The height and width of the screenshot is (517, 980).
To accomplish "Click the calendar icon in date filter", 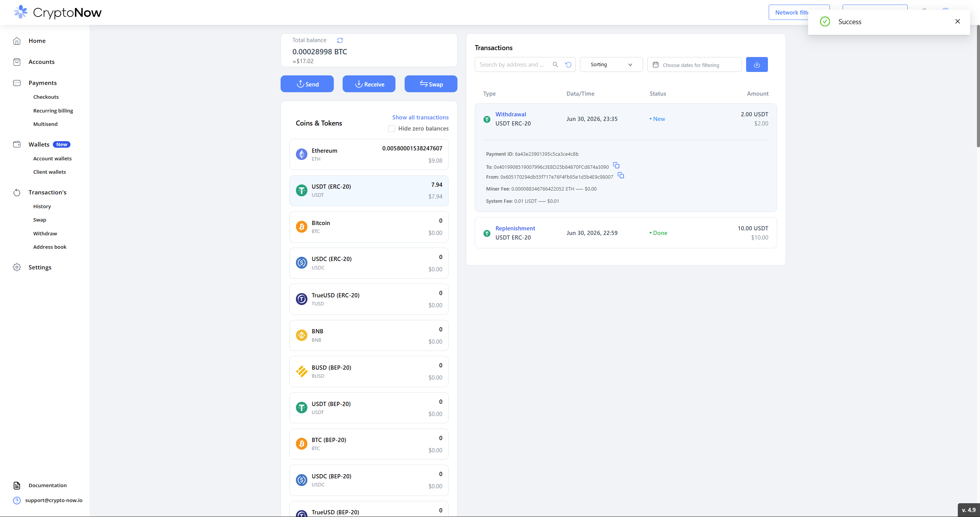I will click(x=655, y=65).
